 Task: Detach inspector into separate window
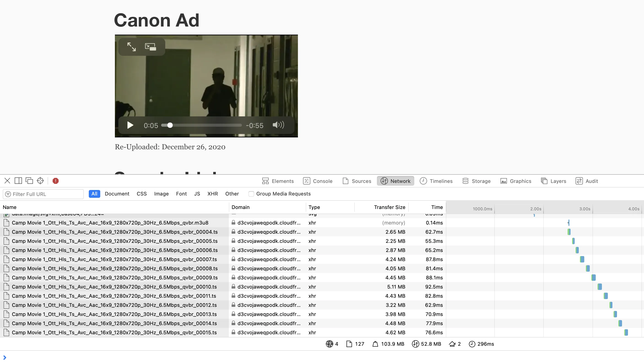[29, 181]
